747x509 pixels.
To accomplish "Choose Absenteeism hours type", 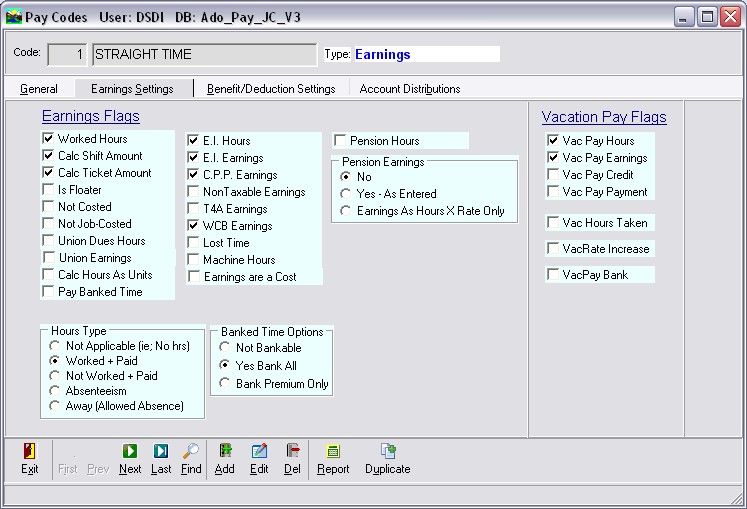I will click(x=56, y=391).
